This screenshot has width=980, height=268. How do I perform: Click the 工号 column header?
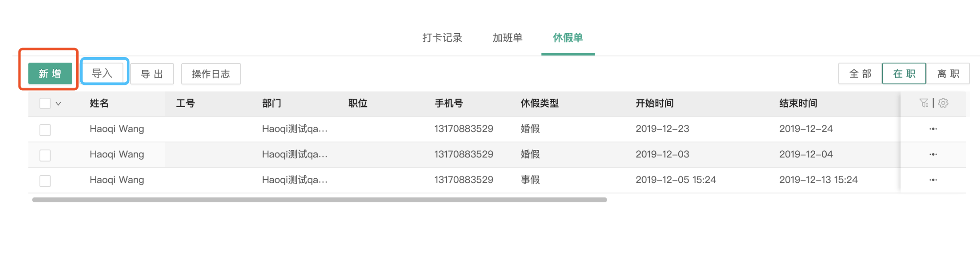tap(186, 103)
